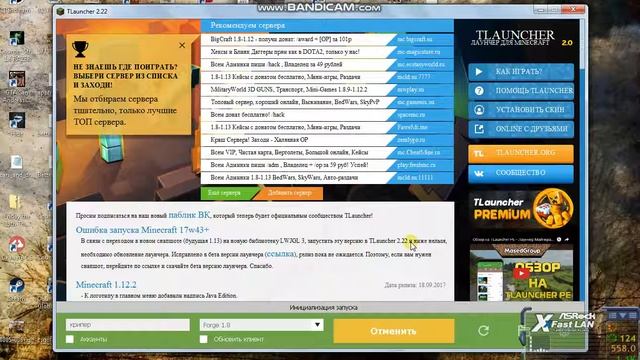
Task: Click the Online с друзьями button
Action: click(521, 129)
